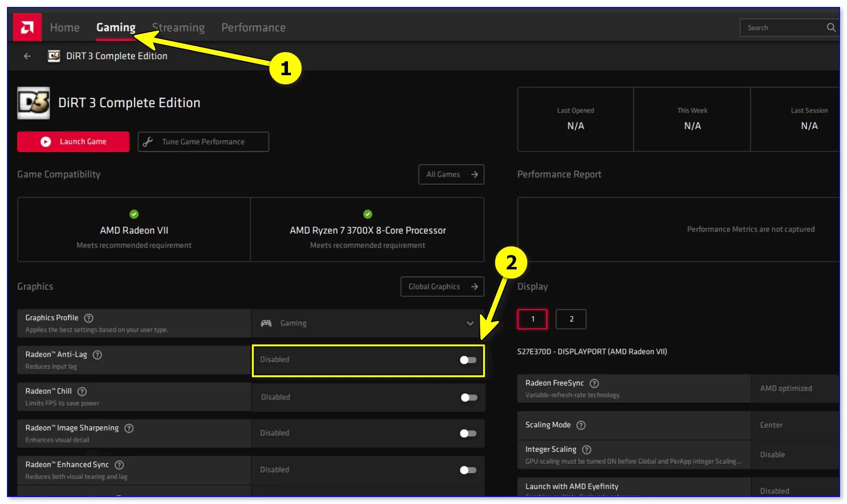
Task: Expand the Graphics Profile Gaming dropdown
Action: pos(368,323)
